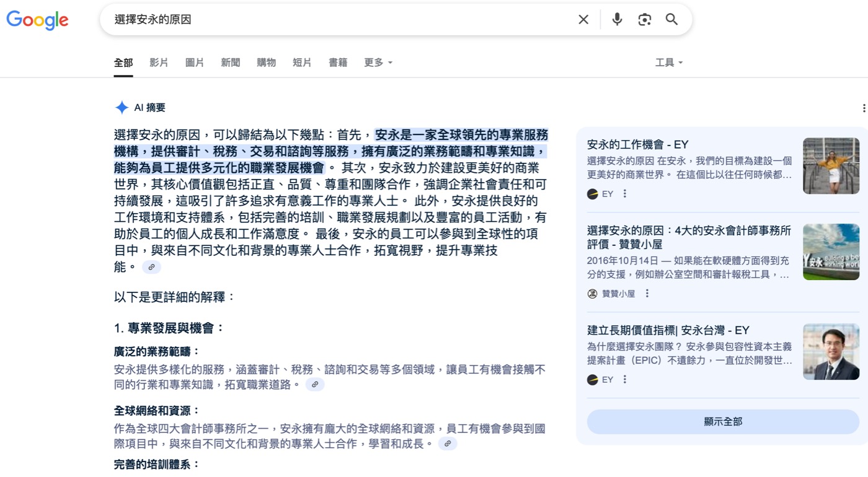Screen dimensions: 868x477
Task: Click subheading 廣泛的業務範疇：
Action: pyautogui.click(x=157, y=352)
